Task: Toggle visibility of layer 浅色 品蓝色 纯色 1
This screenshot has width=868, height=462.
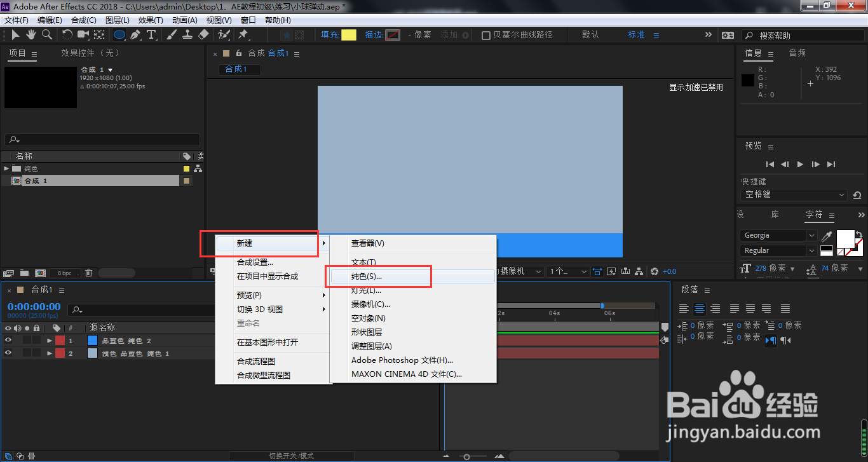Action: (x=8, y=353)
